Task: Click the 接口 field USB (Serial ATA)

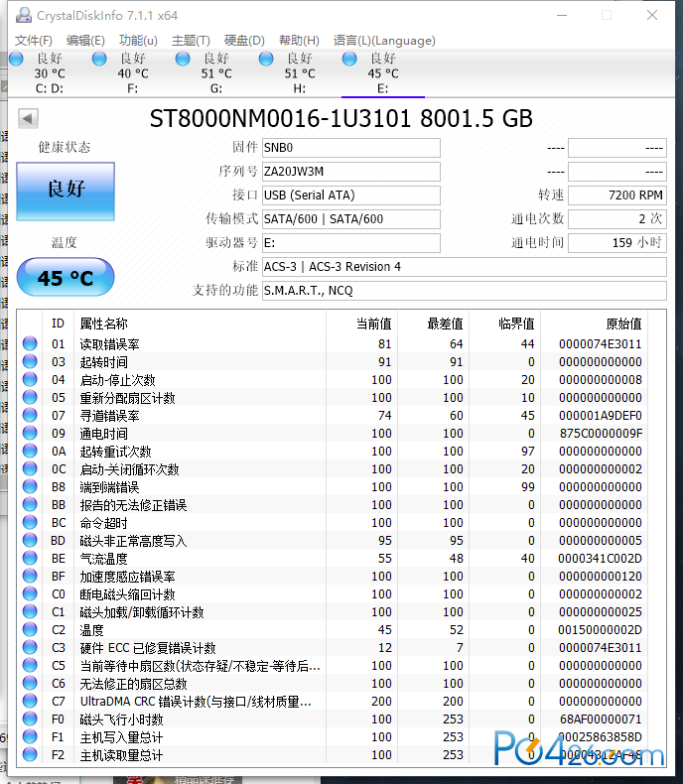Action: (x=351, y=195)
